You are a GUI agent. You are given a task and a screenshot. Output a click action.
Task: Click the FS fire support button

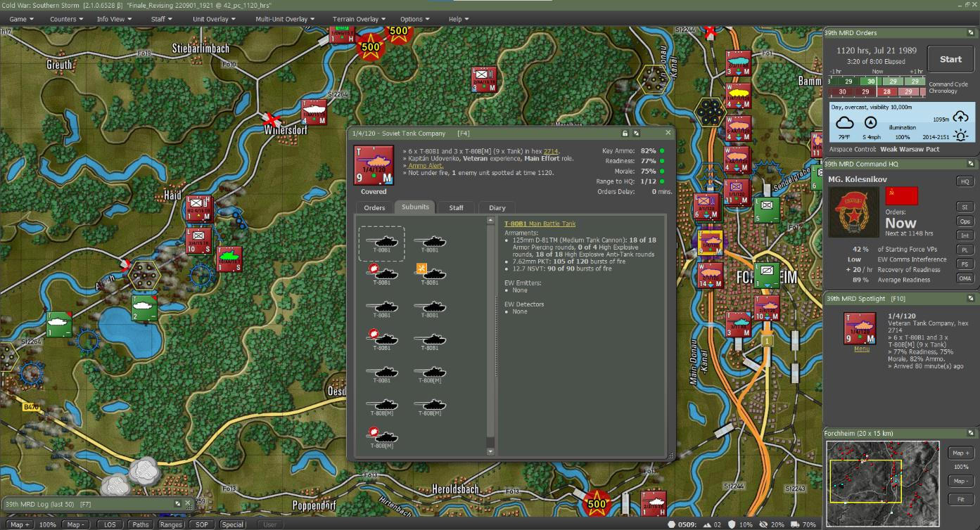(965, 264)
